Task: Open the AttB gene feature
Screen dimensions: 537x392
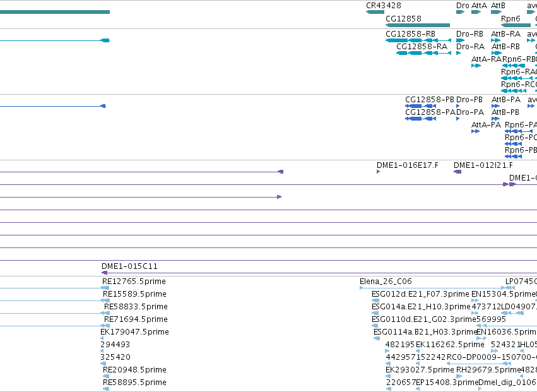Action: click(496, 12)
